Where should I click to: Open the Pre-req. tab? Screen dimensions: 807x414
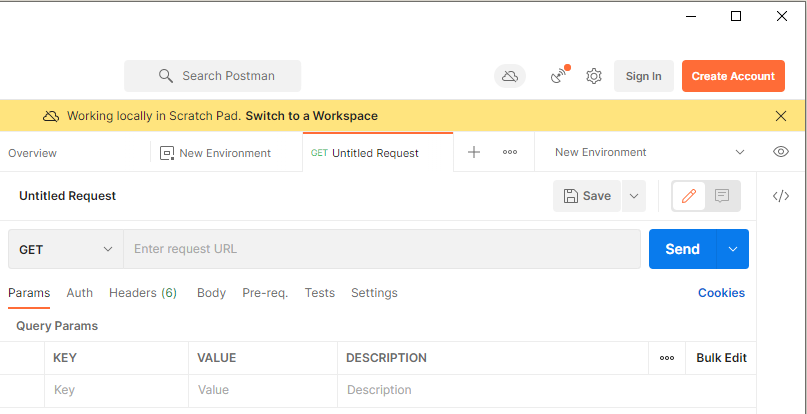(x=265, y=293)
